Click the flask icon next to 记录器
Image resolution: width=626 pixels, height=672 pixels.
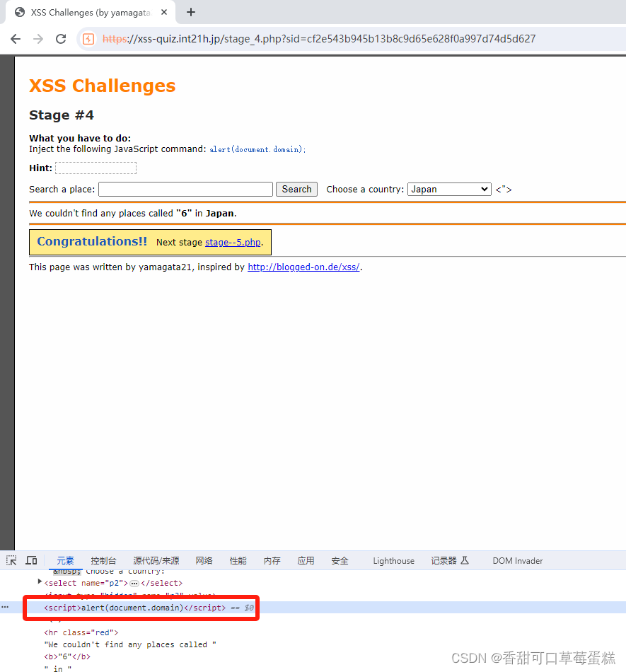(465, 560)
